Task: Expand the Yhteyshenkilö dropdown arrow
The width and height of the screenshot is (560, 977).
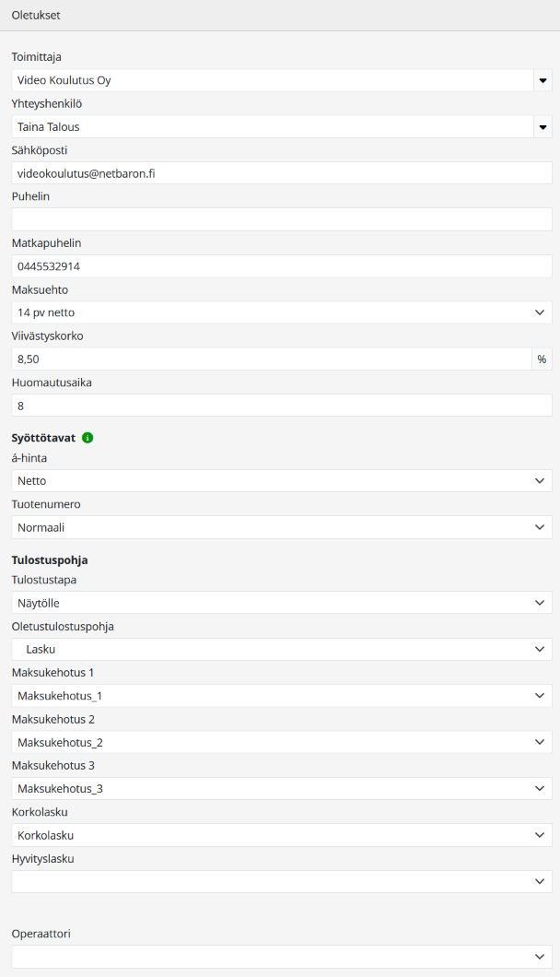Action: pyautogui.click(x=542, y=127)
